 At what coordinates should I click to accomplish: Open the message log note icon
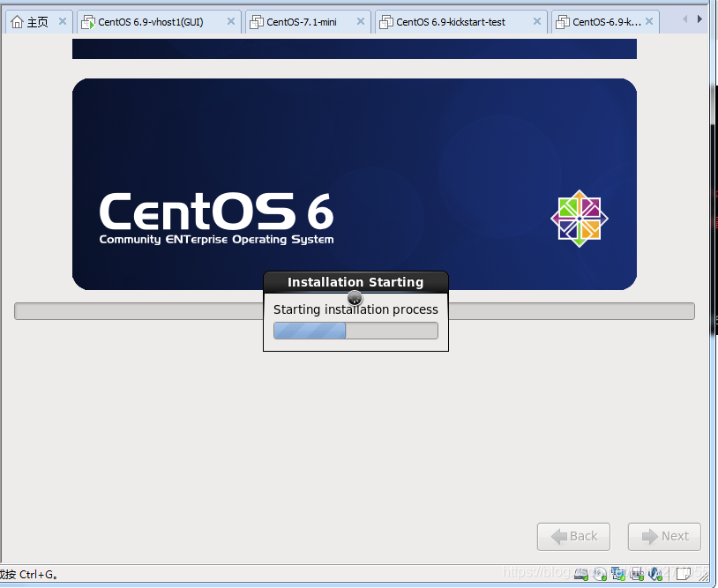(x=684, y=574)
